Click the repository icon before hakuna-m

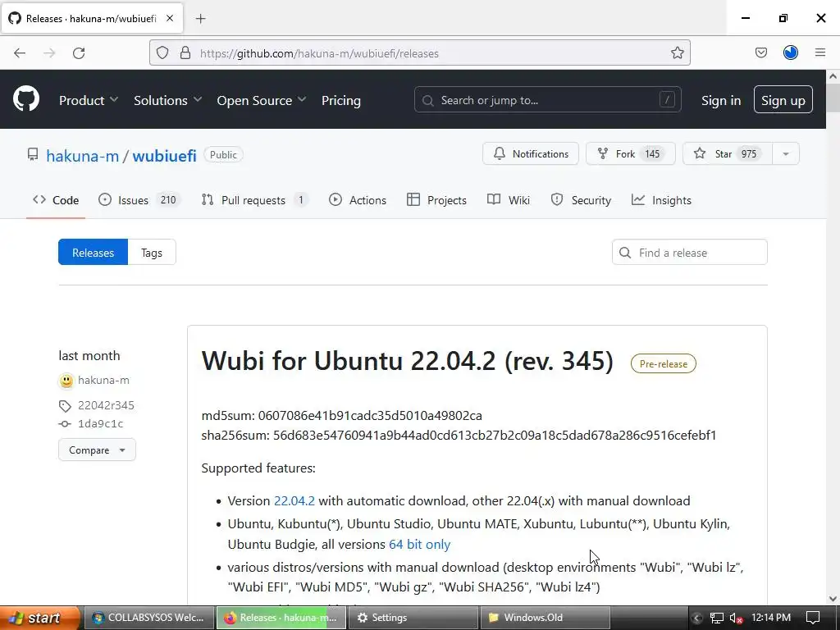point(33,155)
